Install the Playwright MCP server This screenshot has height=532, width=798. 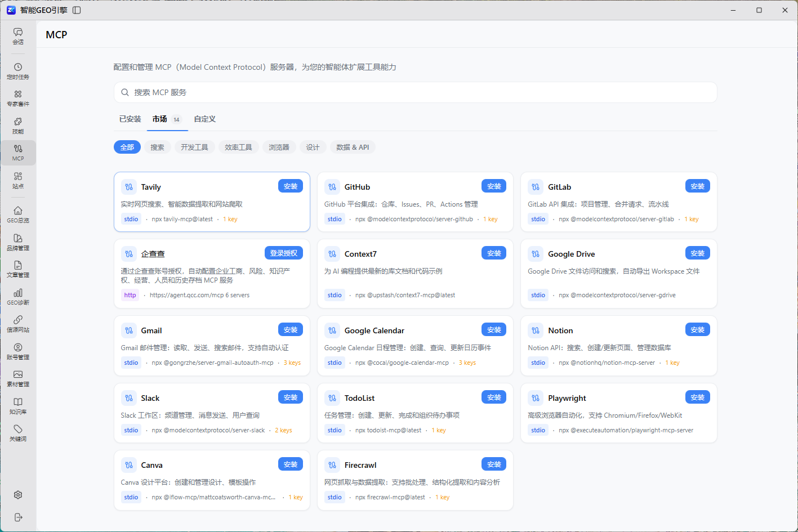click(698, 397)
